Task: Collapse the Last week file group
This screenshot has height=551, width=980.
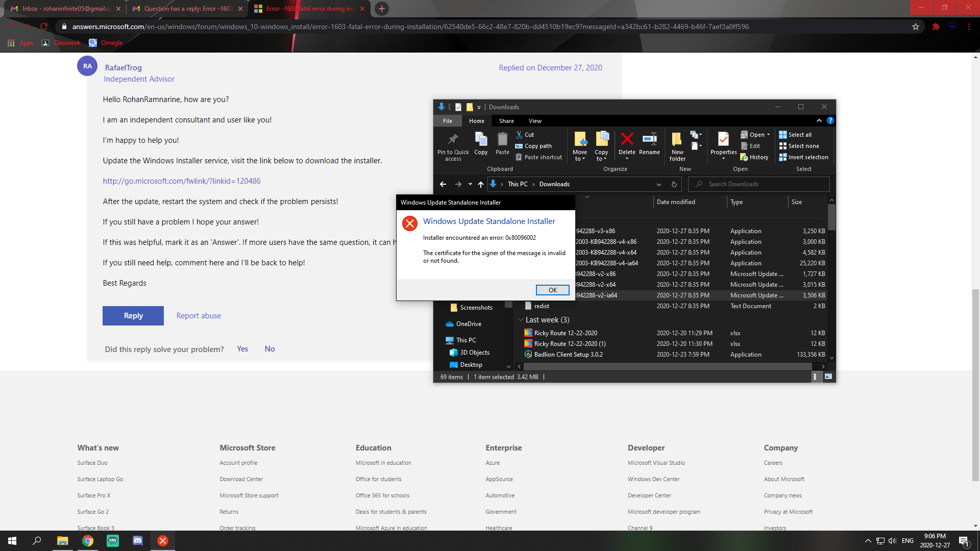Action: click(x=521, y=320)
